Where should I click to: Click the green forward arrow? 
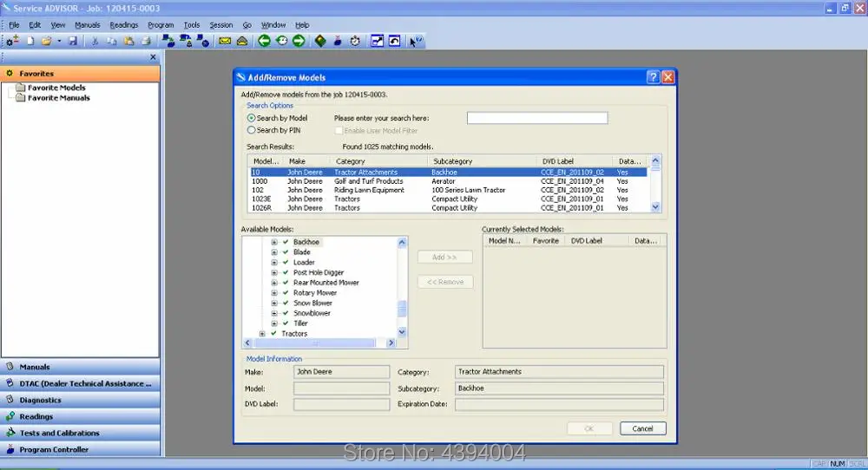299,41
